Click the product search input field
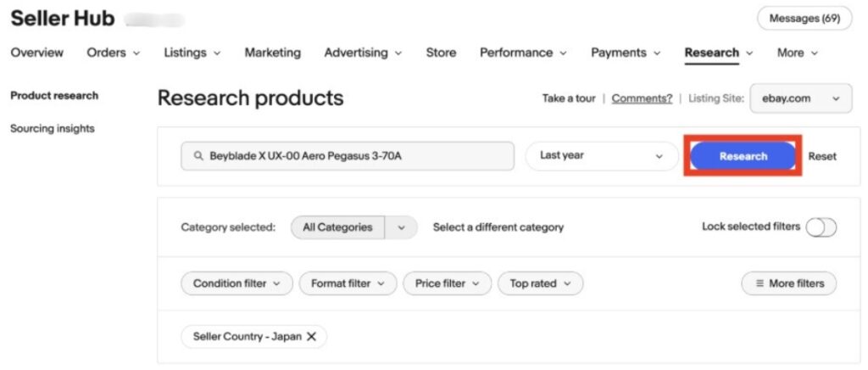Viewport: 868px width, 370px height. 356,156
